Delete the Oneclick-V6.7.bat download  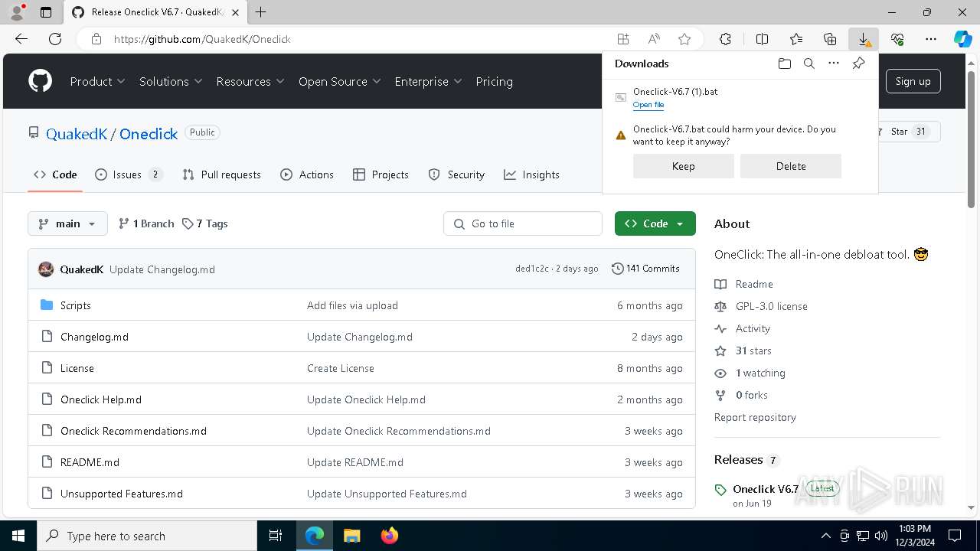(790, 166)
